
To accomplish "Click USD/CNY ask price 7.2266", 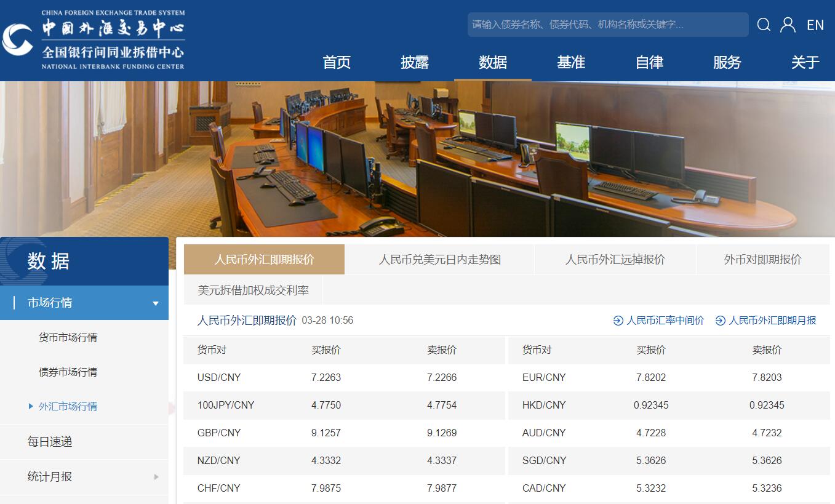I will [x=442, y=377].
